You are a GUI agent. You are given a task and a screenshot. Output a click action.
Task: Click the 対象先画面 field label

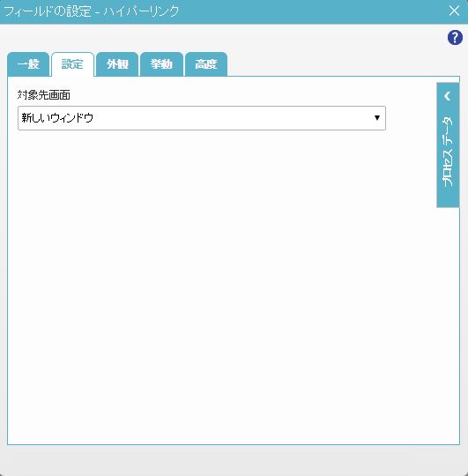(44, 95)
